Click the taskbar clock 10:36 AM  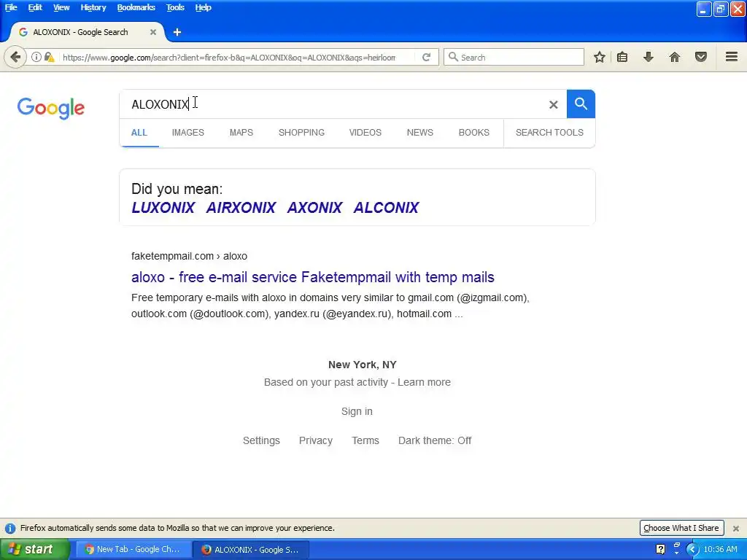click(x=720, y=549)
